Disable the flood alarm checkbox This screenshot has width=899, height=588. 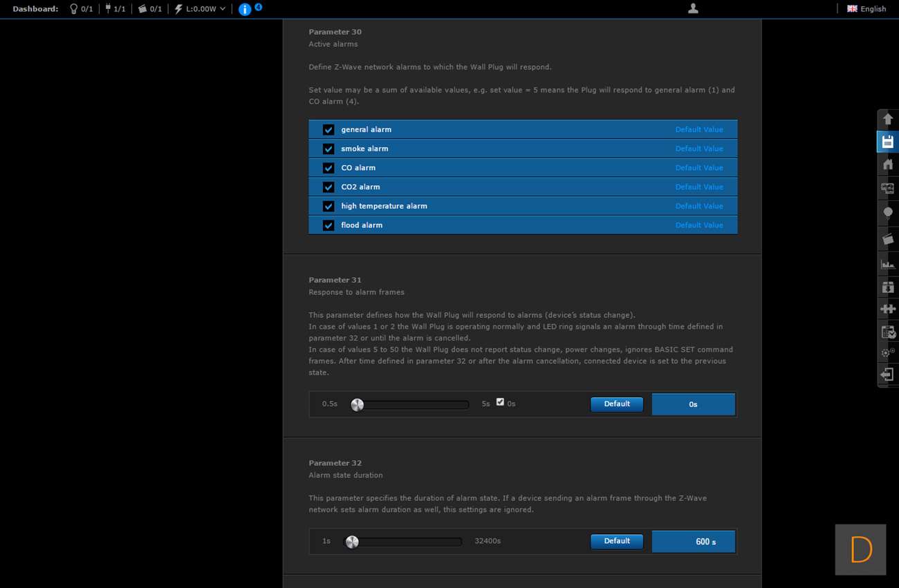point(328,225)
